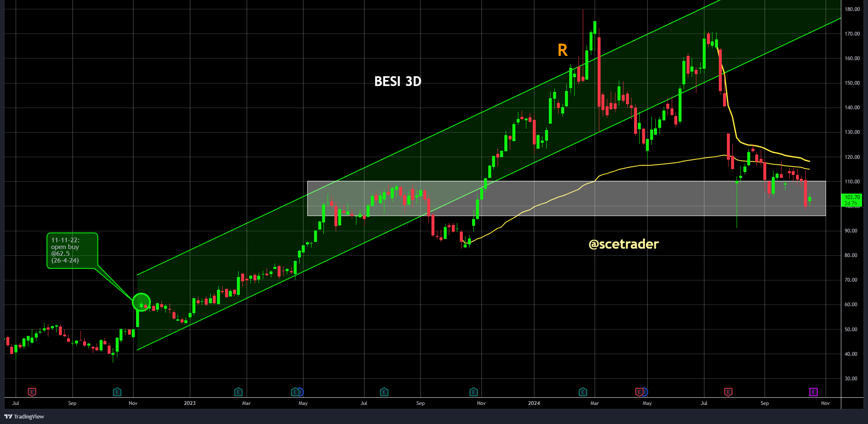Select the green open buy callout note

[72, 250]
